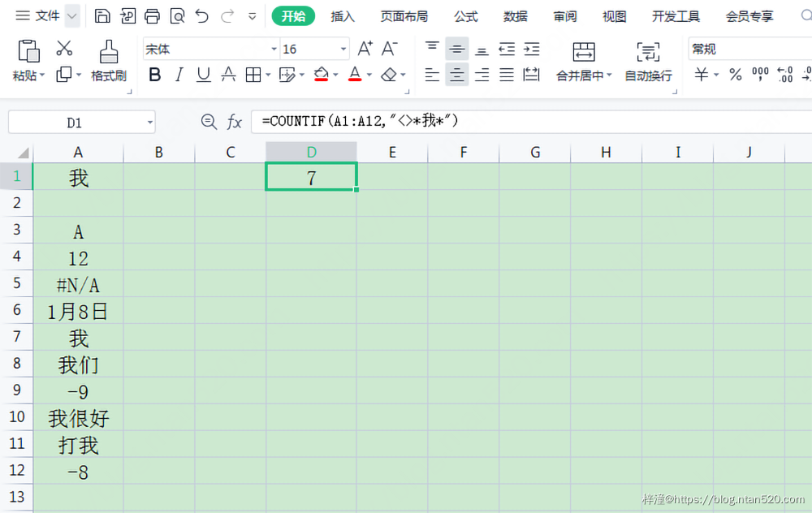Click the Paste clipboard icon
812x513 pixels.
28,51
